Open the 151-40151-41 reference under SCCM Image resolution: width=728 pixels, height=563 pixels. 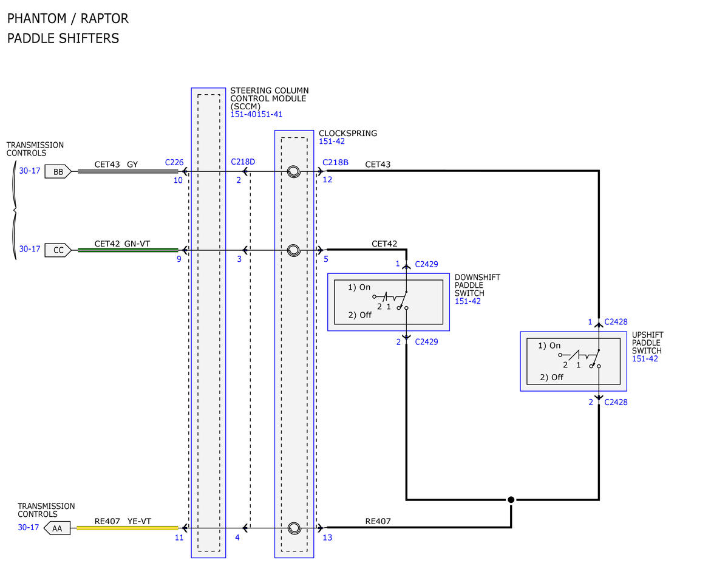[x=256, y=114]
